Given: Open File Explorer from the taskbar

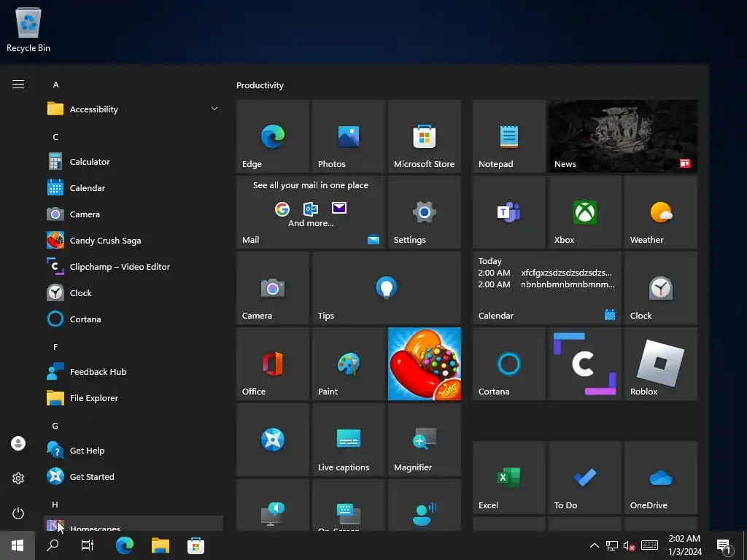Looking at the screenshot, I should 160,545.
